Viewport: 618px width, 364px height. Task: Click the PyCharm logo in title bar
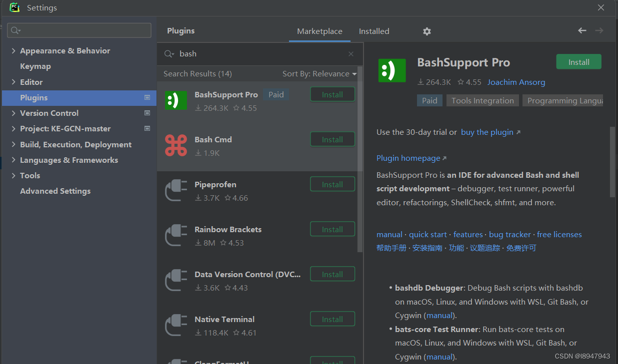coord(14,7)
